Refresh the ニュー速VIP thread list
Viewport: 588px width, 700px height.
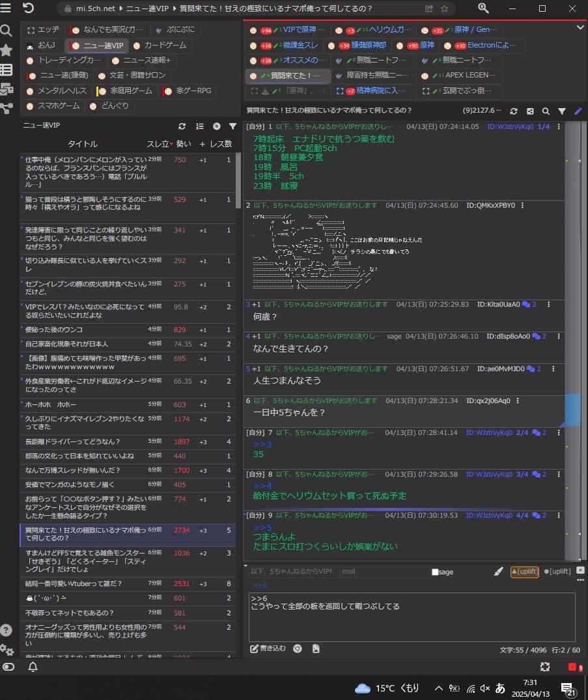click(182, 126)
